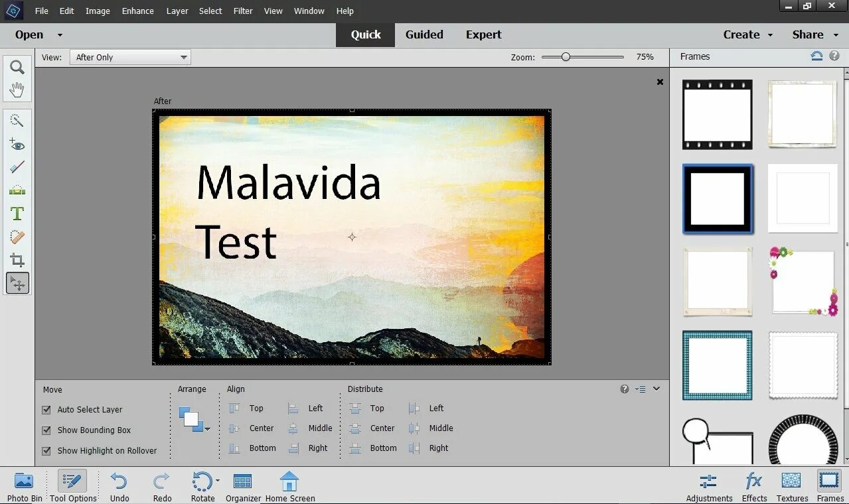
Task: Uncheck Auto Select Layer
Action: tap(46, 410)
